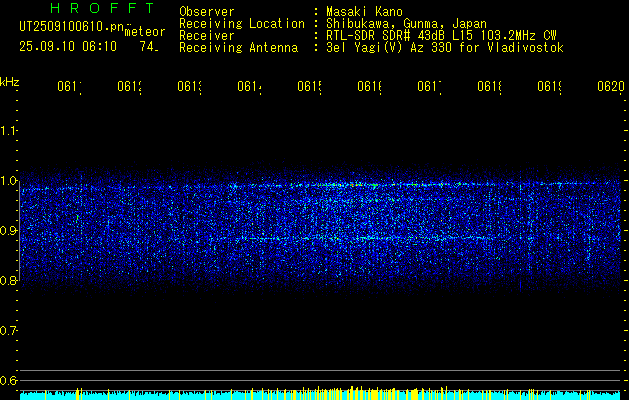Click the 1.0 kHz axis label
Screen dimensions: 629x400
[x=9, y=181]
